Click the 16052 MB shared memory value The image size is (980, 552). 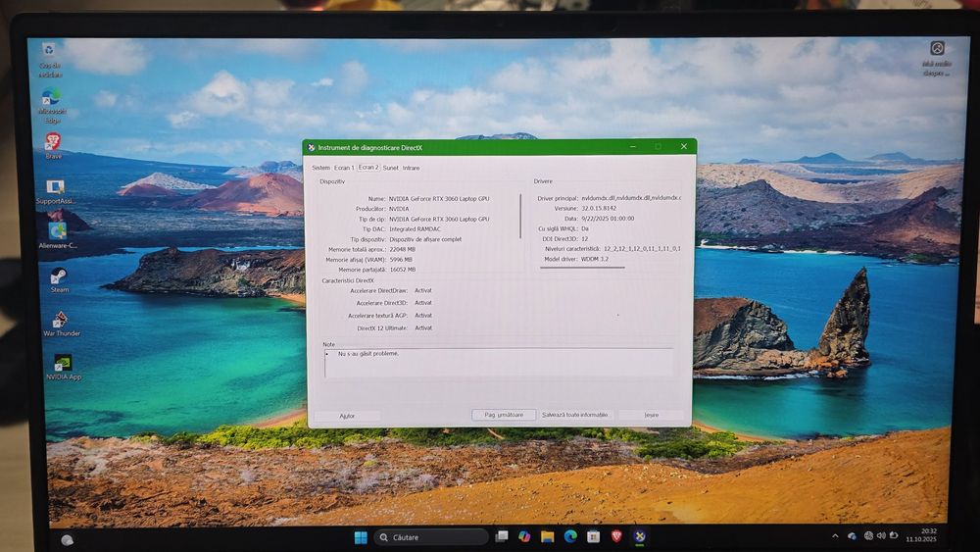[403, 270]
